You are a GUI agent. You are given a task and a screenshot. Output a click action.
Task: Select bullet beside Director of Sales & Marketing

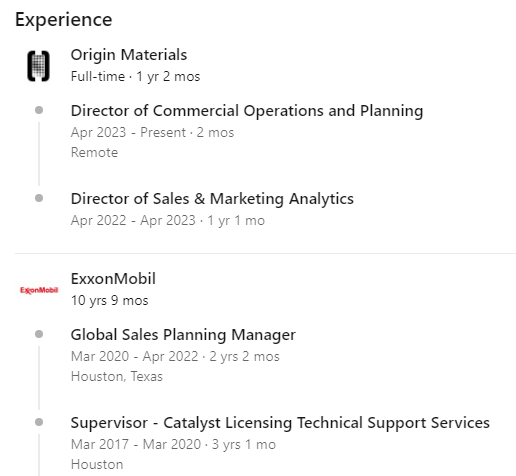(39, 198)
